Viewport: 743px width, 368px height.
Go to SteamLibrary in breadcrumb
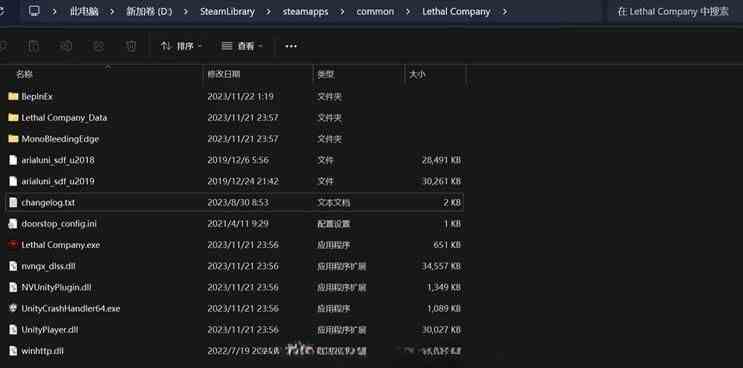(x=227, y=12)
